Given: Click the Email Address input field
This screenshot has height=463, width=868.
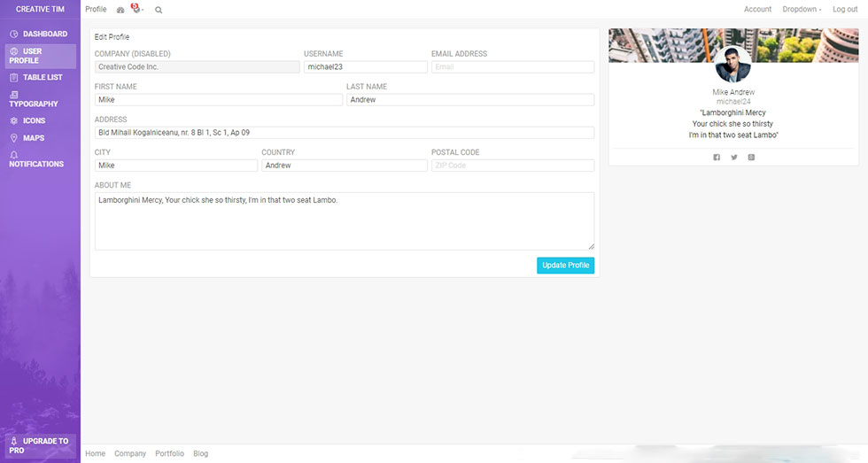Looking at the screenshot, I should [x=513, y=66].
